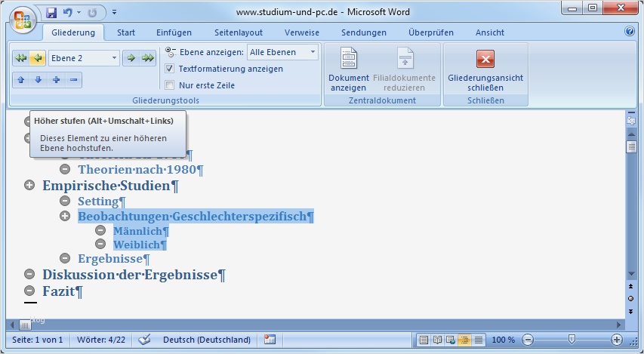The image size is (644, 354).
Task: Undo the last action
Action: point(68,12)
